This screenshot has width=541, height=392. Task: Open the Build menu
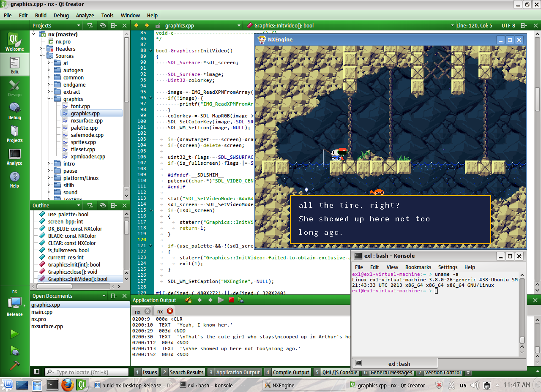click(41, 15)
